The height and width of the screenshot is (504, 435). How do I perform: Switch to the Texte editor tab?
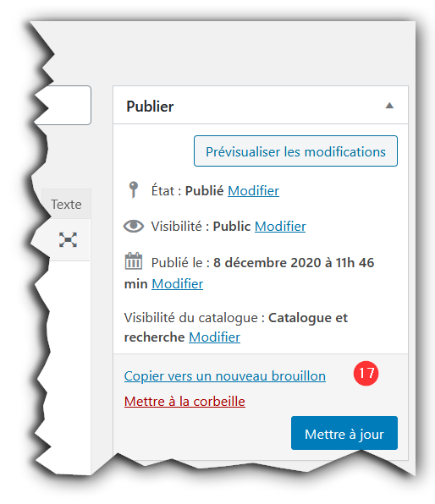tap(66, 204)
